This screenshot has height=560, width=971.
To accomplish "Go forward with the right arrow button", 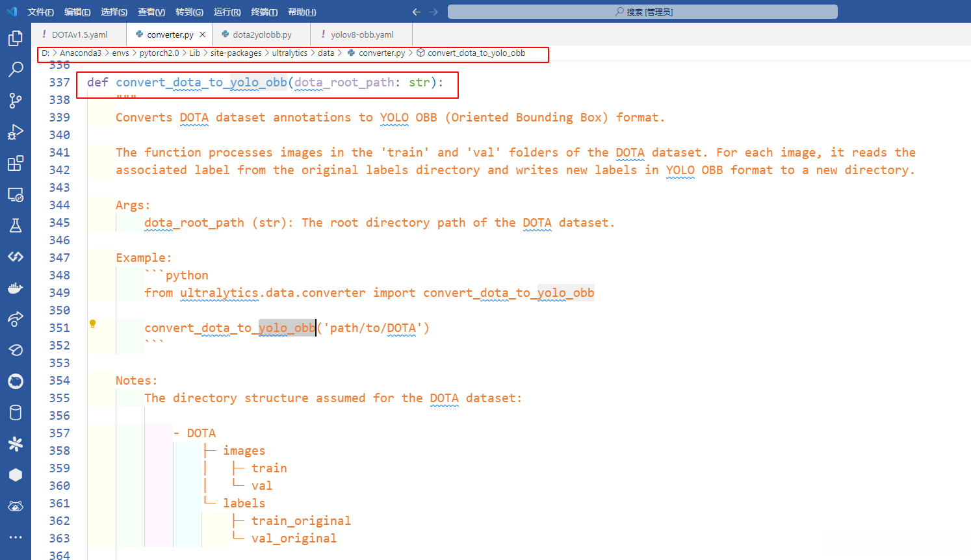I will click(x=434, y=12).
